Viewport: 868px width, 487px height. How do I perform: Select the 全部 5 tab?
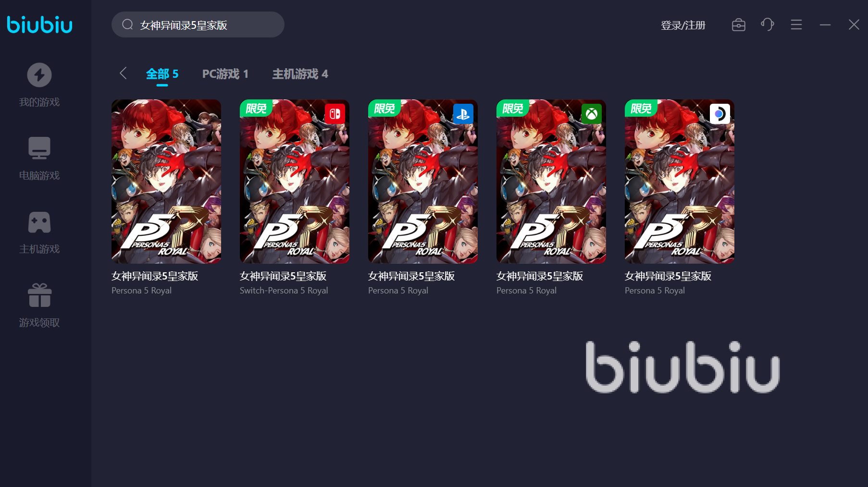[162, 74]
